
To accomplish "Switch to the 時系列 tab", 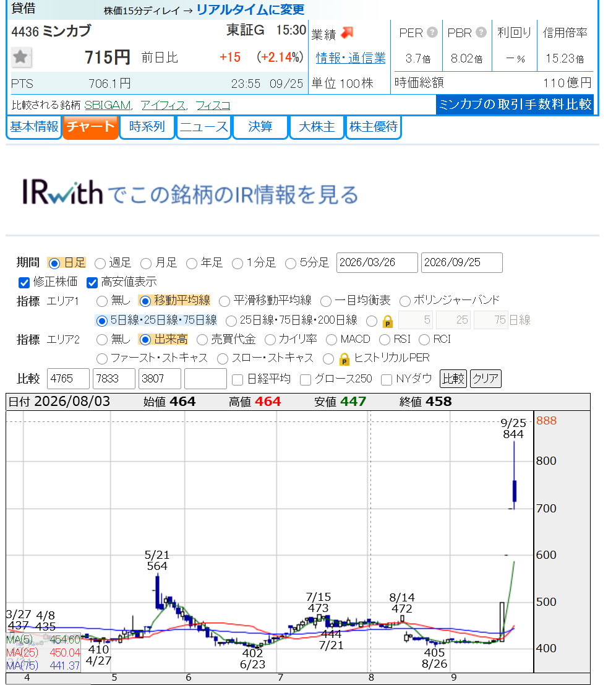I will click(x=147, y=127).
